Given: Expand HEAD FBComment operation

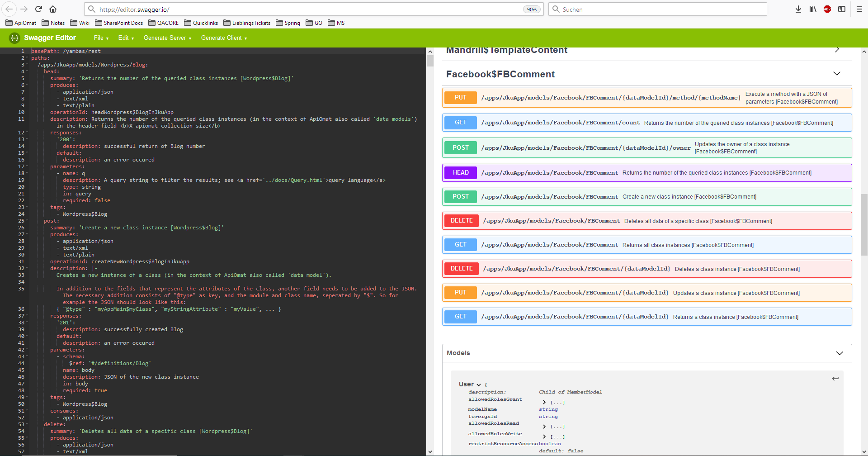Looking at the screenshot, I should click(x=647, y=173).
